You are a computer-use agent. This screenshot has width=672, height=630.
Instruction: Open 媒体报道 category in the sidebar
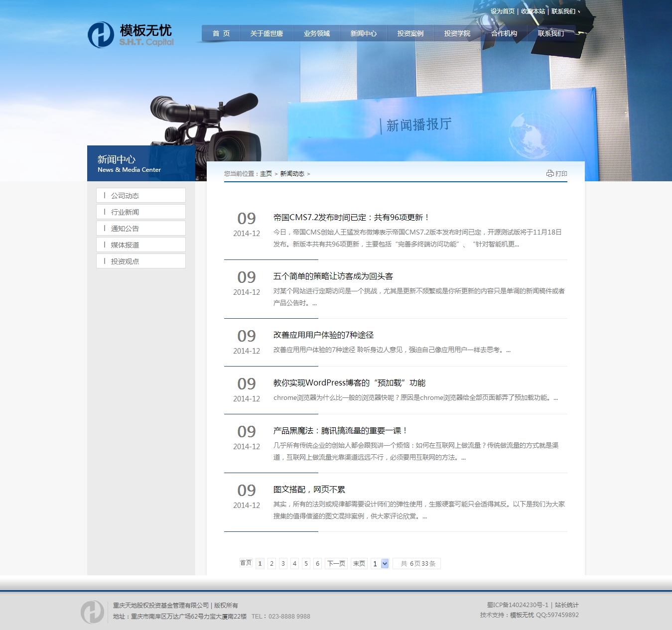[125, 245]
